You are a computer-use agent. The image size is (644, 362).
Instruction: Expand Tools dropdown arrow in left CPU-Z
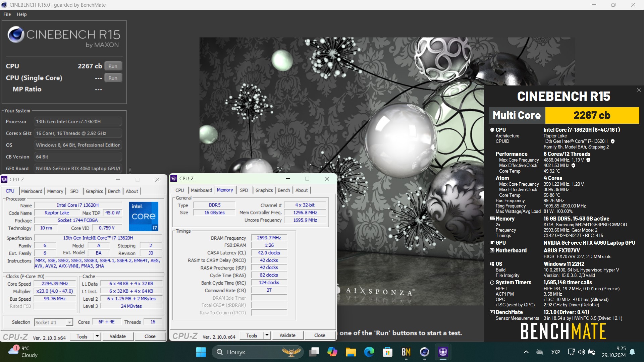(x=97, y=336)
